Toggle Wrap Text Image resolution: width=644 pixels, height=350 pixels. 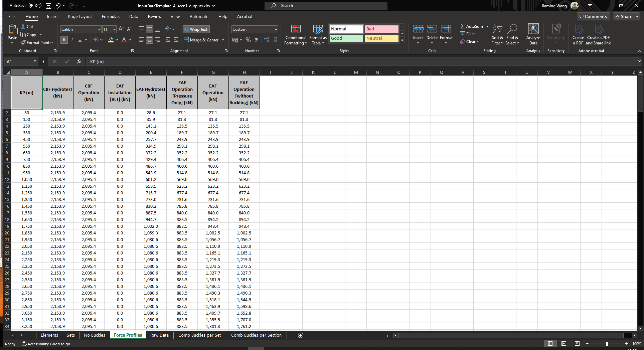[196, 29]
